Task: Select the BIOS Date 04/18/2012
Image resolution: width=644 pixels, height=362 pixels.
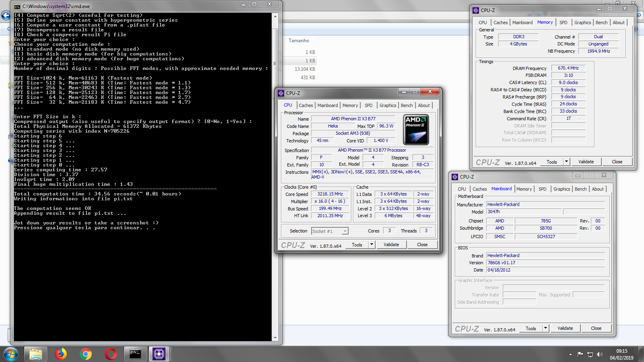Action: tap(546, 270)
